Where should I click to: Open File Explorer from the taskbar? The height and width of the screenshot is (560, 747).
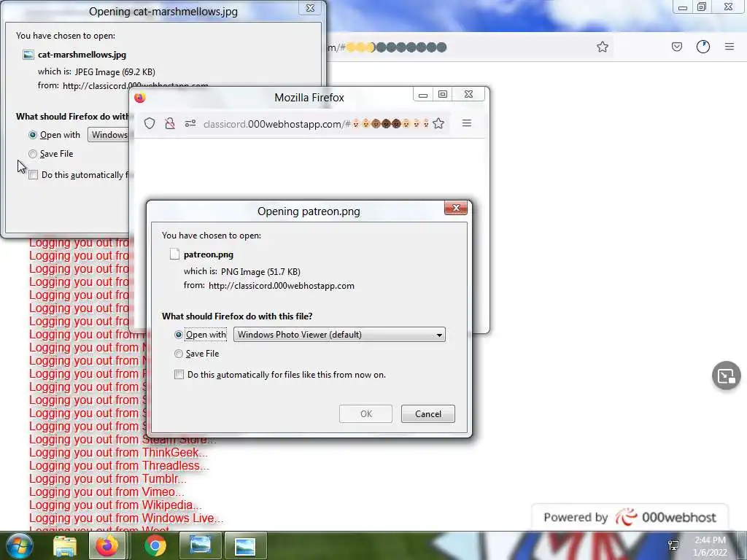pyautogui.click(x=65, y=546)
